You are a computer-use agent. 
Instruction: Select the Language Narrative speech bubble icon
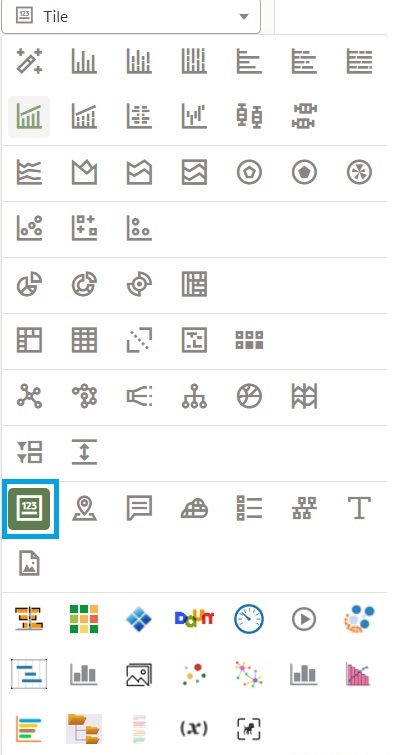coord(139,508)
